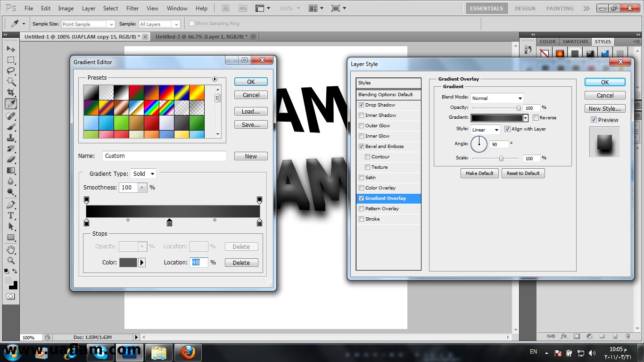Toggle the Reverse gradient checkbox
644x362 pixels.
(536, 117)
